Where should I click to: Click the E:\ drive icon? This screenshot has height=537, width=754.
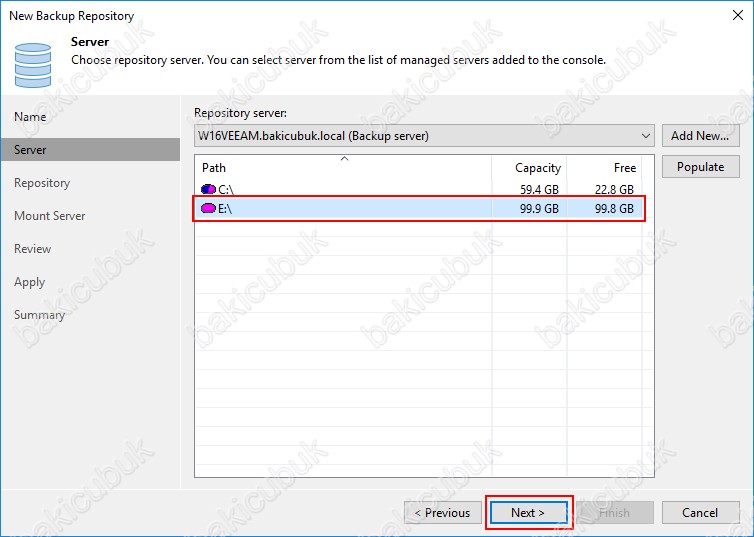pyautogui.click(x=208, y=209)
